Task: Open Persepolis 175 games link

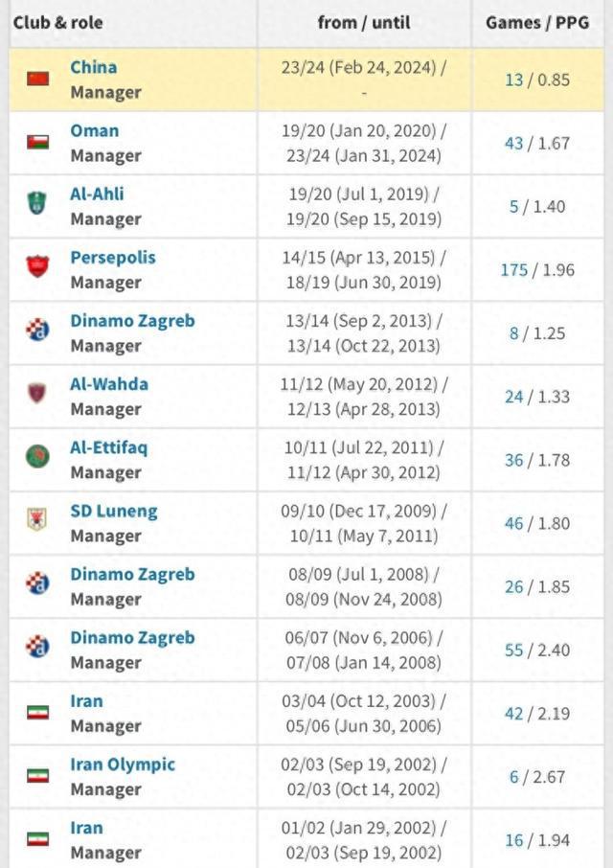Action: coord(514,269)
